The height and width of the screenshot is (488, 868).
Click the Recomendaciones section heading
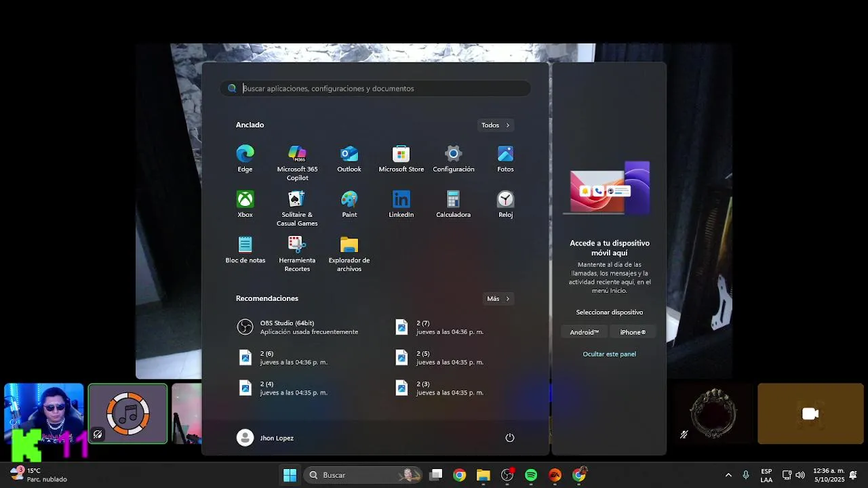[x=267, y=298]
